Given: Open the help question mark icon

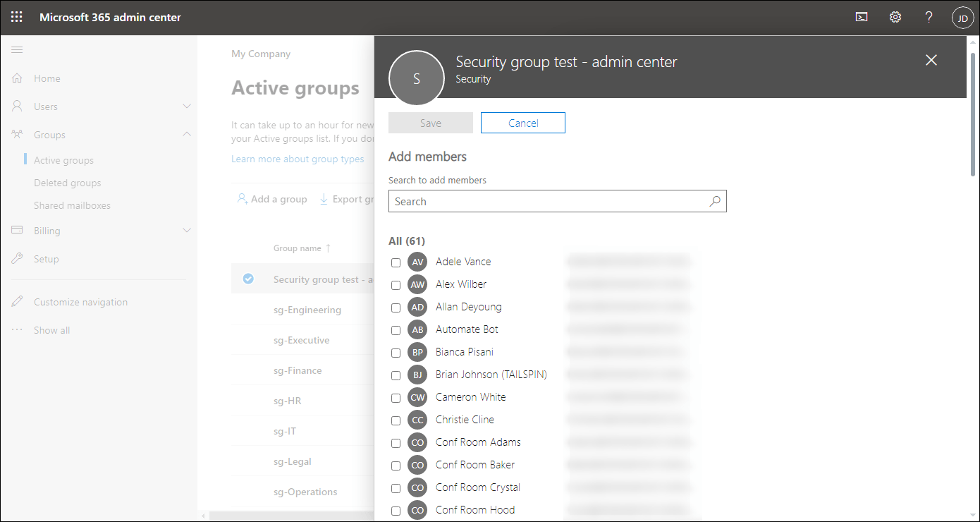Looking at the screenshot, I should (x=929, y=16).
